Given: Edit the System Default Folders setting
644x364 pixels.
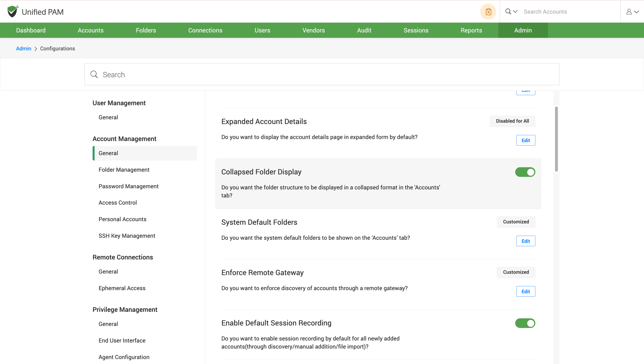Looking at the screenshot, I should (x=525, y=241).
